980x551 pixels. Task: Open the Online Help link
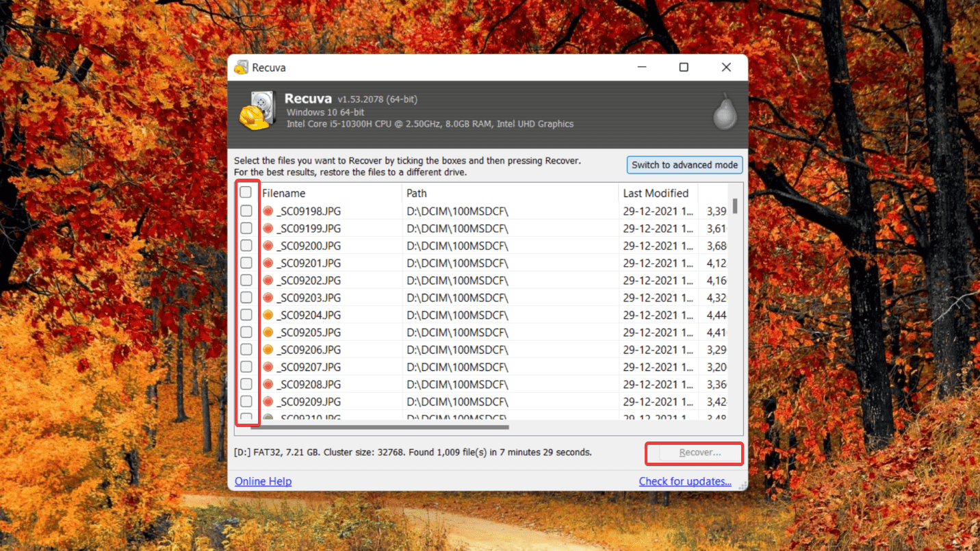[x=263, y=481]
